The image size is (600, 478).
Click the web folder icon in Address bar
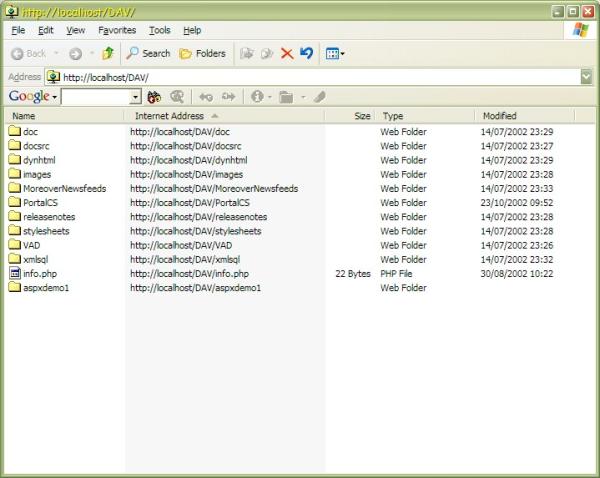(x=53, y=77)
